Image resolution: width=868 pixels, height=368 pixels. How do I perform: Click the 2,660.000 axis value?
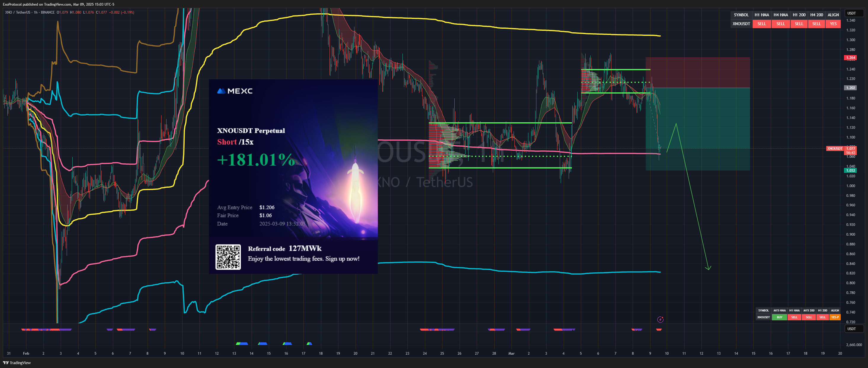click(854, 345)
